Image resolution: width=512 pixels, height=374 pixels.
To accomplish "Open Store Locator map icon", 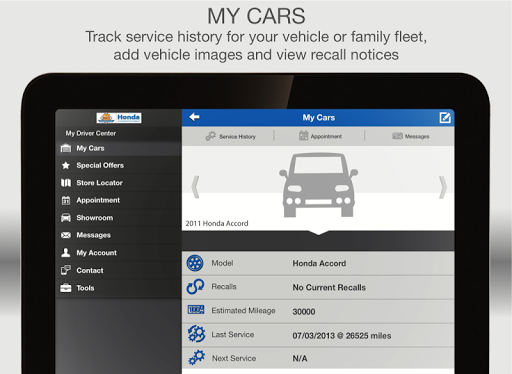I will (66, 183).
